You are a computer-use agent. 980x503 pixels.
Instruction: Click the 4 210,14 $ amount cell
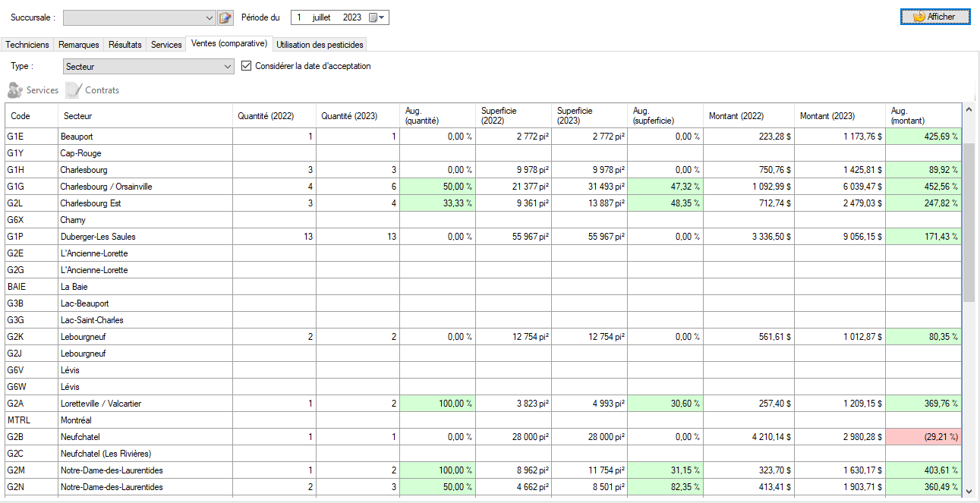[748, 437]
